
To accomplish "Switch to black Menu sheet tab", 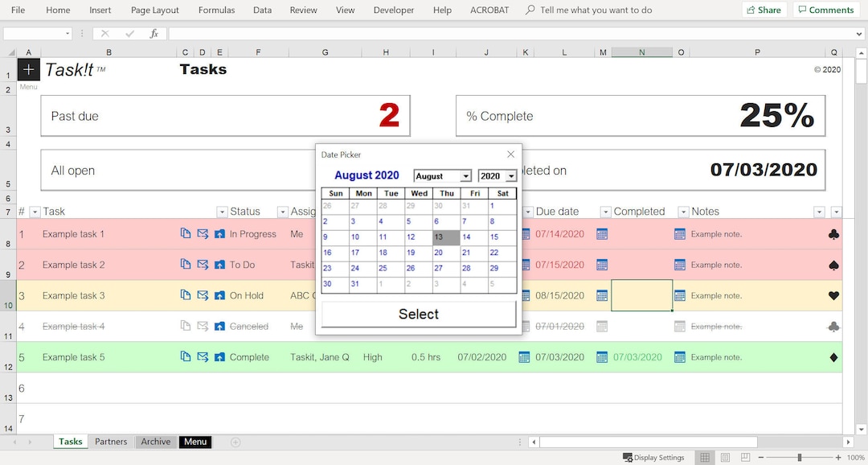I will tap(195, 442).
